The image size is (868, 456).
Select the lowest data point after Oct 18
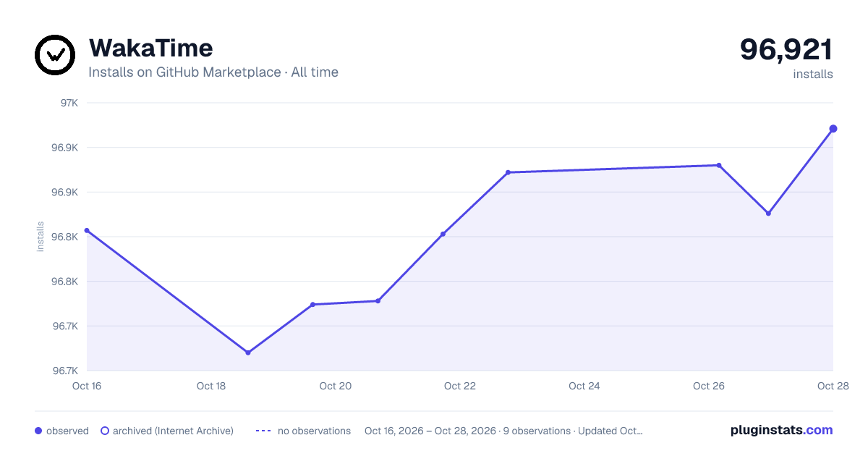pos(248,352)
